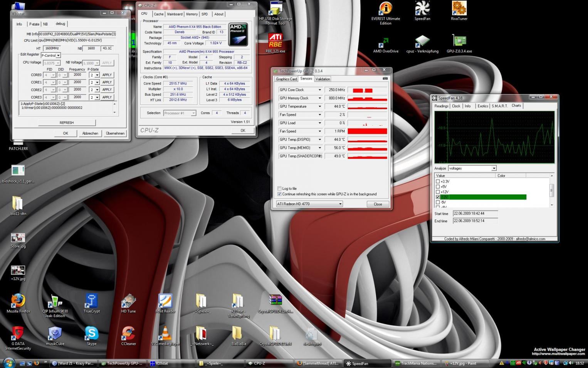588x368 pixels.
Task: Open ATI Radeon HD 4770 card selector
Action: (x=309, y=204)
